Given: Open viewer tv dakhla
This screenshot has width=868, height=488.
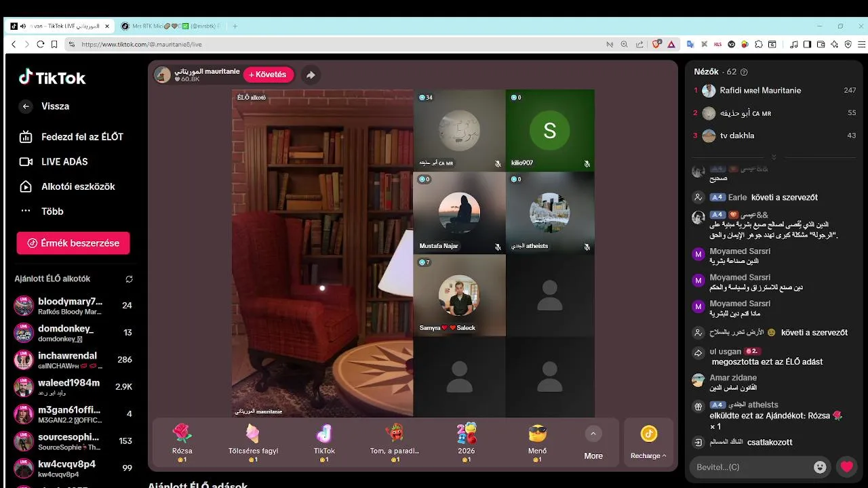Looking at the screenshot, I should coord(775,136).
